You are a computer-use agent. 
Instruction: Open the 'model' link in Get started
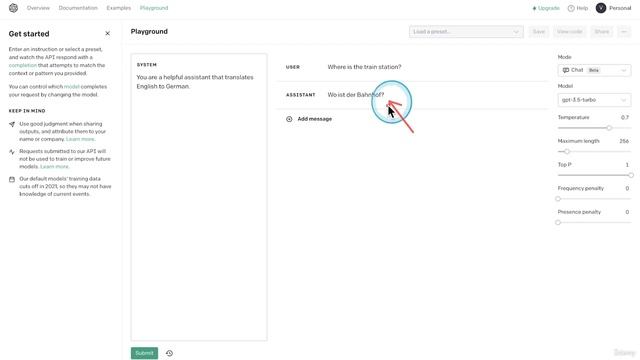coord(71,87)
